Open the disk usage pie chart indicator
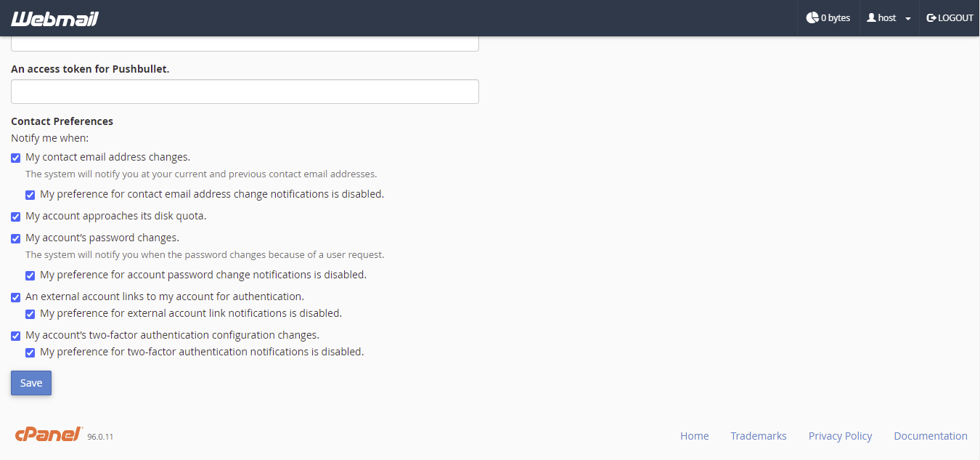980x460 pixels. 828,18
